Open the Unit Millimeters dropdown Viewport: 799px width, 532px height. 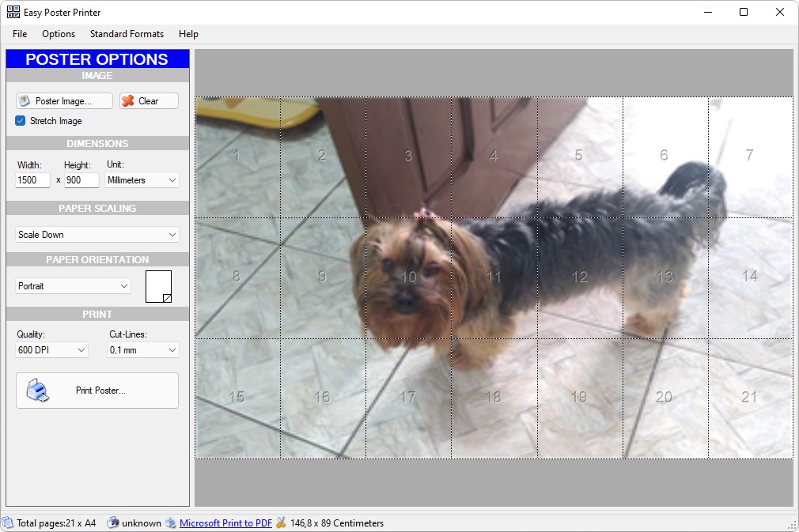click(x=142, y=180)
